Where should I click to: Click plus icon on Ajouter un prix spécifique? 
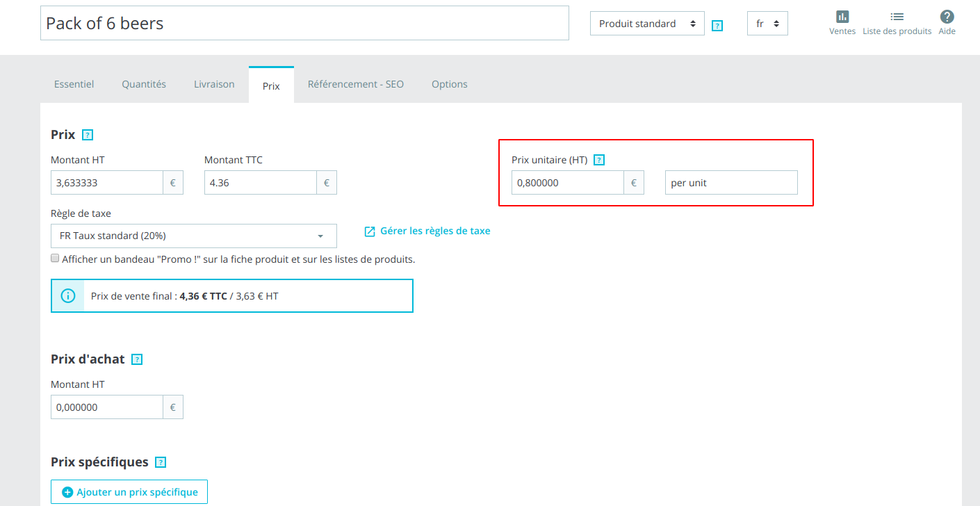(67, 492)
